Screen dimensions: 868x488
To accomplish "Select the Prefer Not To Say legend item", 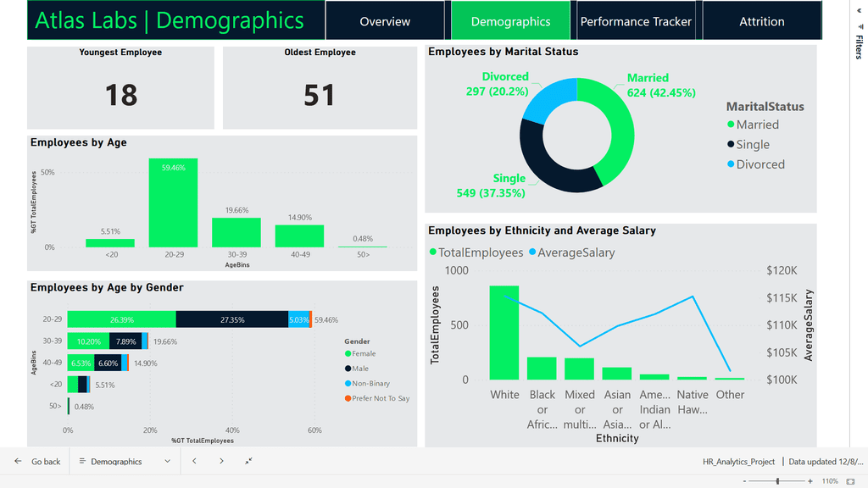I will tap(377, 398).
